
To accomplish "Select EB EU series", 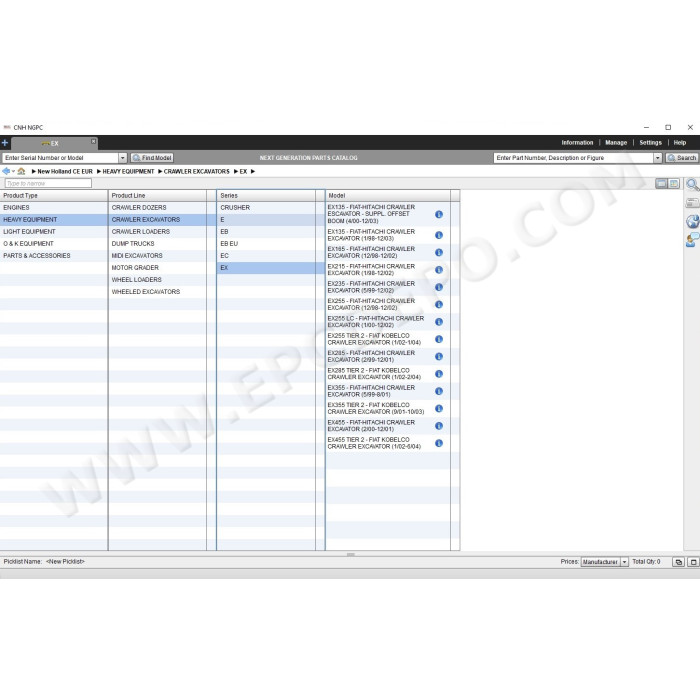I will [x=267, y=244].
